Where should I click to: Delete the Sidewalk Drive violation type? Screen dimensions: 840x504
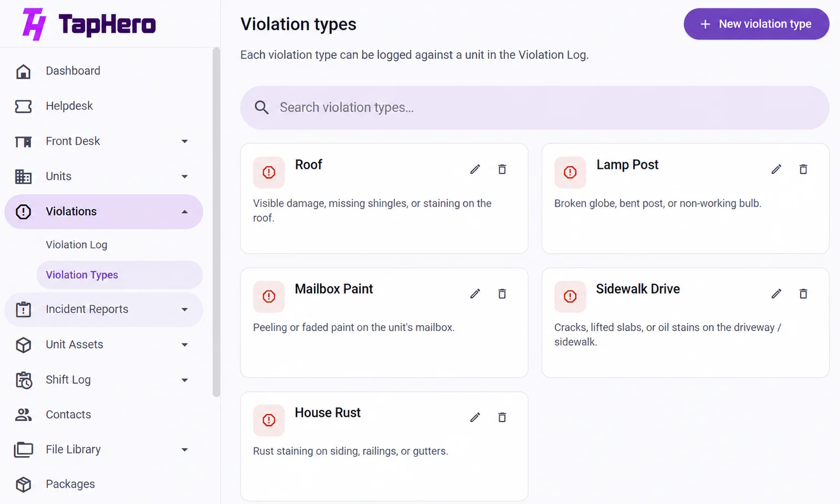803,293
